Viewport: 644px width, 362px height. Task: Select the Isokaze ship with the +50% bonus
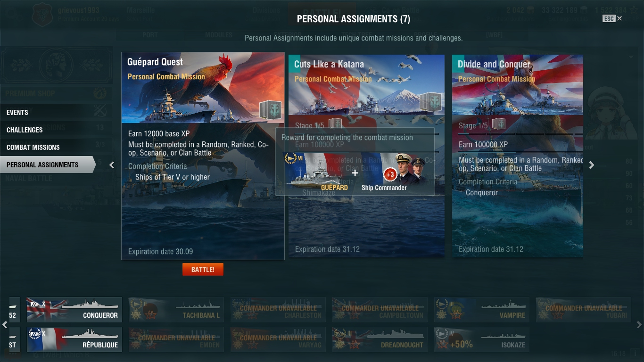[481, 339]
